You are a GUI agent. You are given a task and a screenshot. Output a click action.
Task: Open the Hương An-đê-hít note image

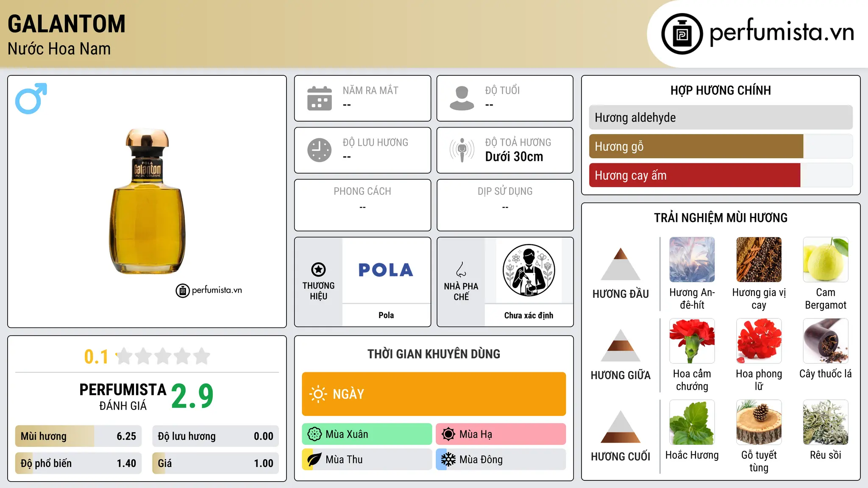pos(692,260)
